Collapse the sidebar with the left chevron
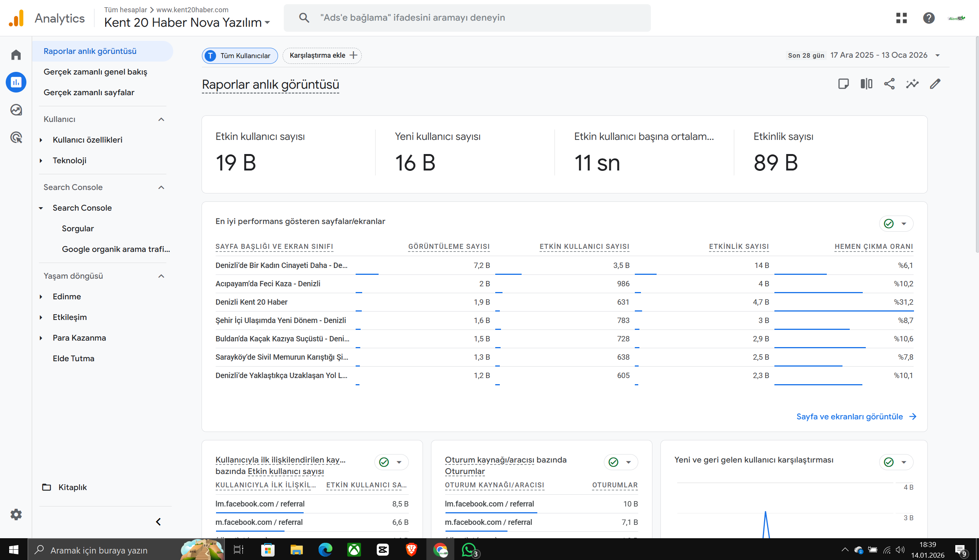 click(x=158, y=521)
